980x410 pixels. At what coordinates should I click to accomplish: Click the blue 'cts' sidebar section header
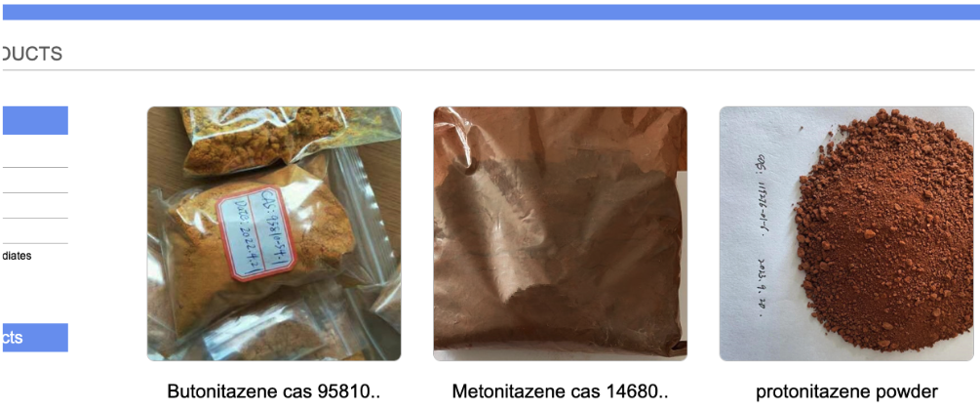35,338
